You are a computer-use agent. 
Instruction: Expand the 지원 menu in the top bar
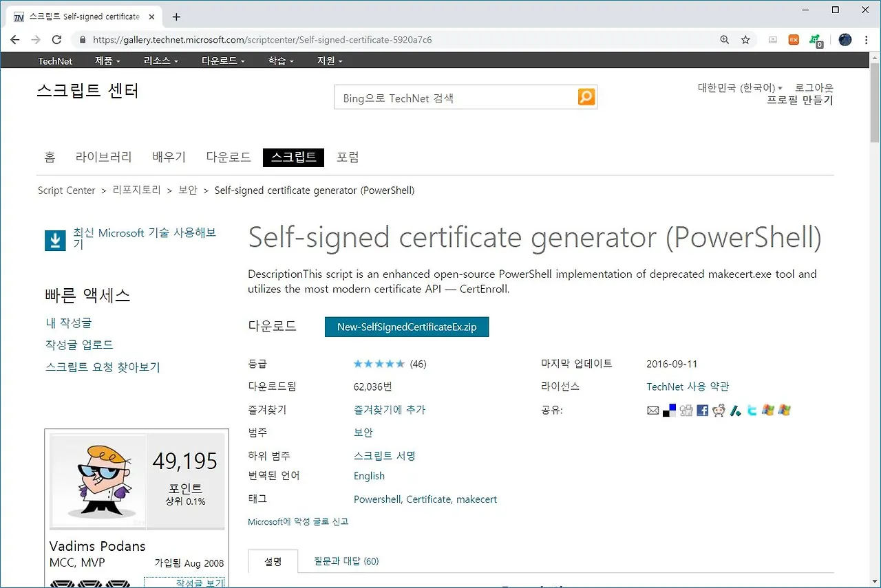click(330, 61)
